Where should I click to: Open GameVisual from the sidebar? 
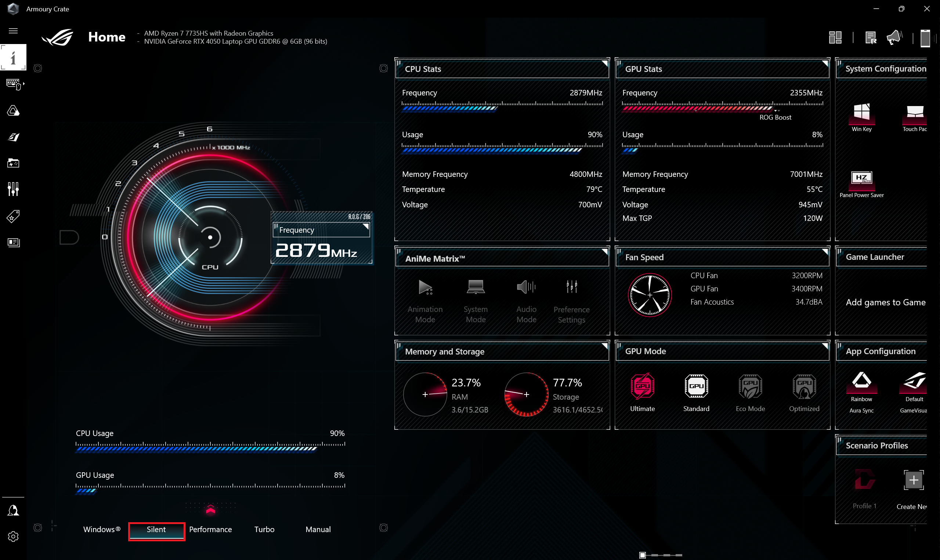click(x=13, y=137)
